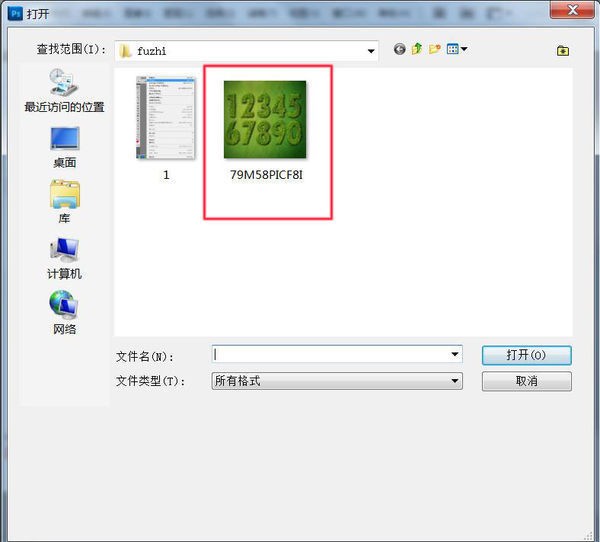This screenshot has height=542, width=600.
Task: Select Computer (计算机) in sidebar
Action: (x=64, y=257)
